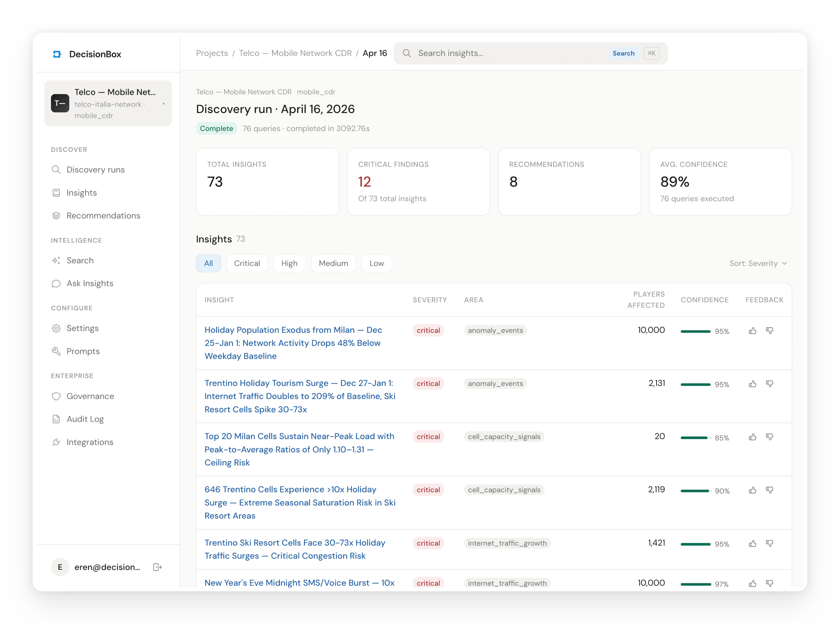Navigate to Projects via breadcrumb

(x=211, y=53)
